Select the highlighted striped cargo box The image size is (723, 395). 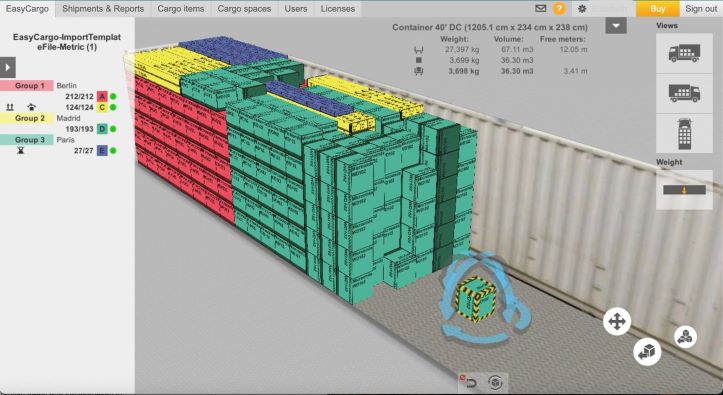[476, 299]
